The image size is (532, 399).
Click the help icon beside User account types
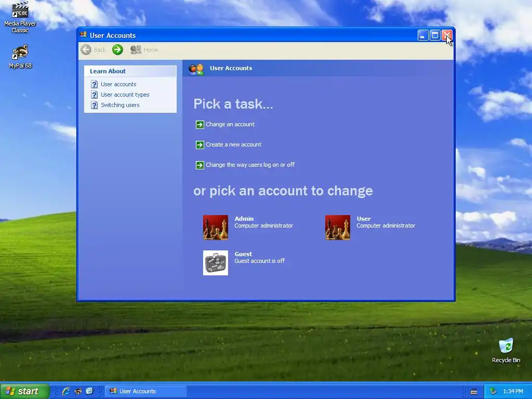click(95, 95)
